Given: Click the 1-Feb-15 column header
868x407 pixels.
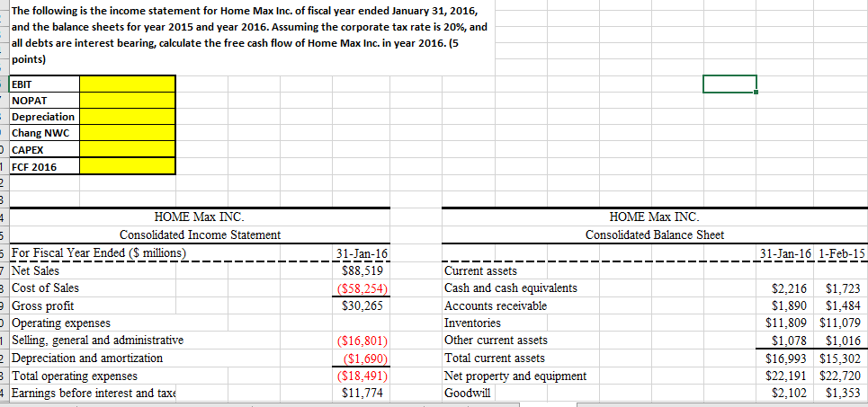Looking at the screenshot, I should (x=841, y=253).
